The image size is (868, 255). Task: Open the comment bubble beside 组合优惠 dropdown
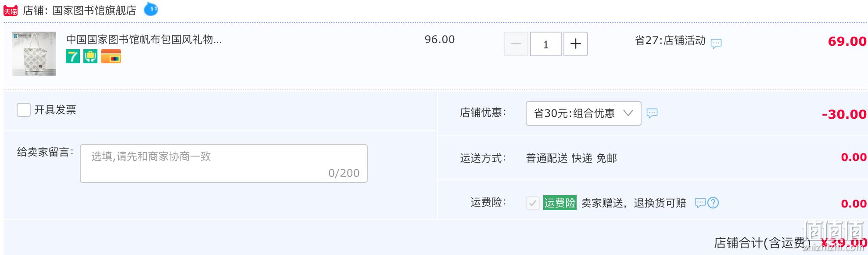click(x=652, y=113)
